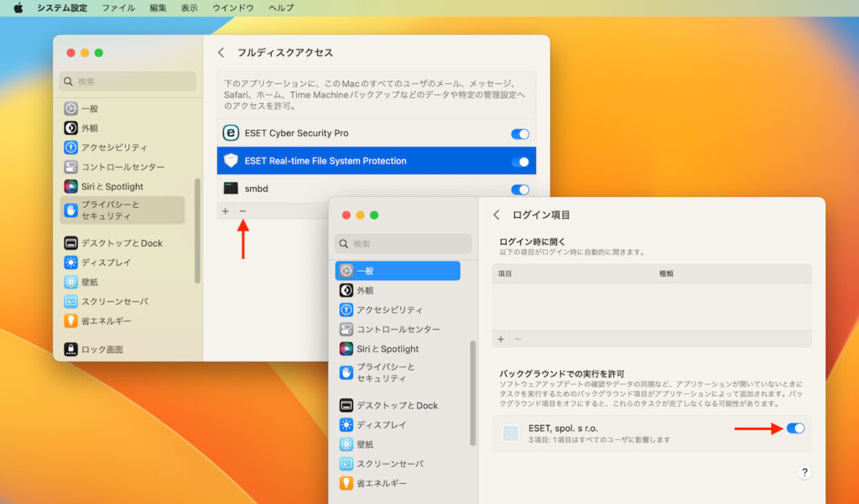859x504 pixels.
Task: Go back from フルディスクアクセス view
Action: point(221,51)
